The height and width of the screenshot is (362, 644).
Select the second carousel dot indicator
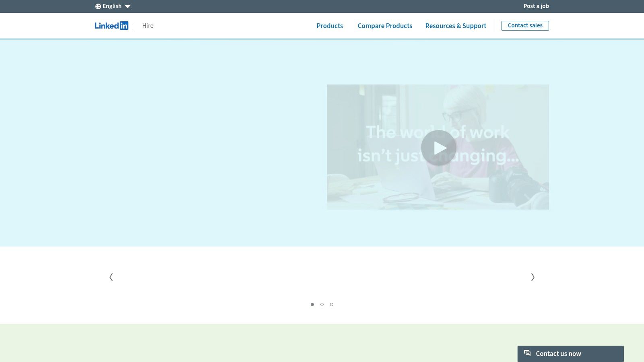pyautogui.click(x=322, y=304)
